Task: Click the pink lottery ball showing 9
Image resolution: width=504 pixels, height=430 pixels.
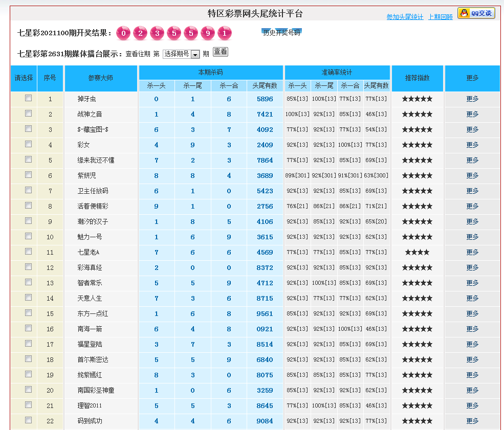Action: point(208,34)
